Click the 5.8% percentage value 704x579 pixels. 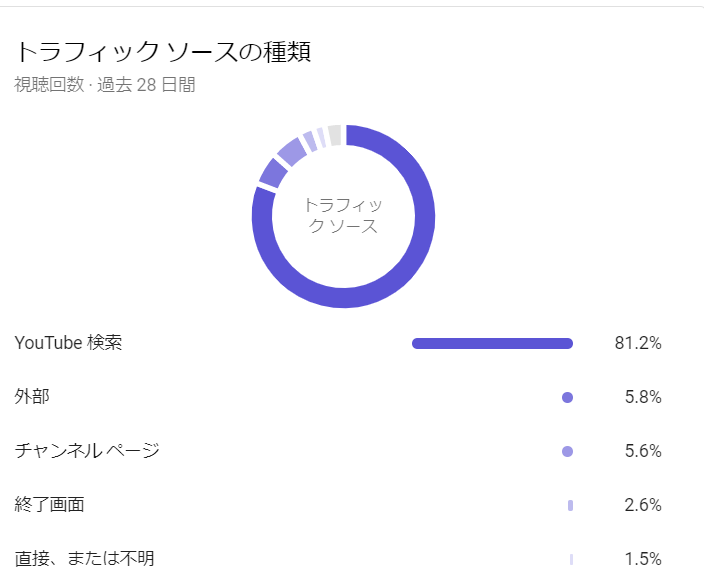coord(643,397)
